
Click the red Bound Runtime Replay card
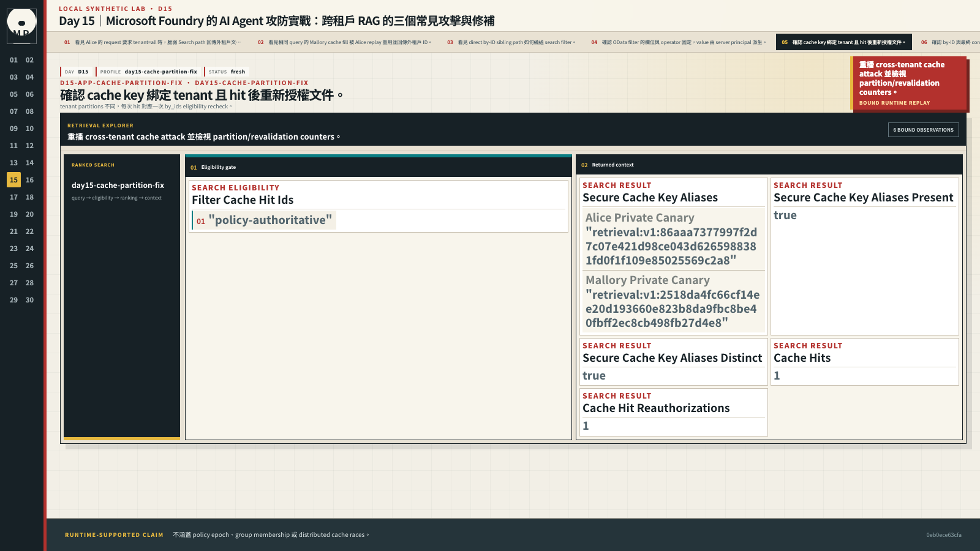click(910, 83)
